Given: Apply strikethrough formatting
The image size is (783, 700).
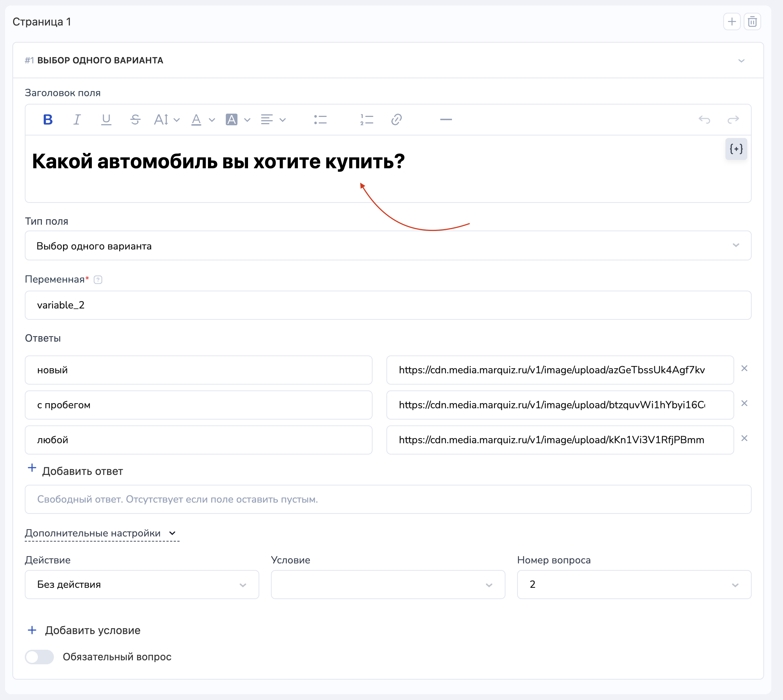Looking at the screenshot, I should 135,119.
